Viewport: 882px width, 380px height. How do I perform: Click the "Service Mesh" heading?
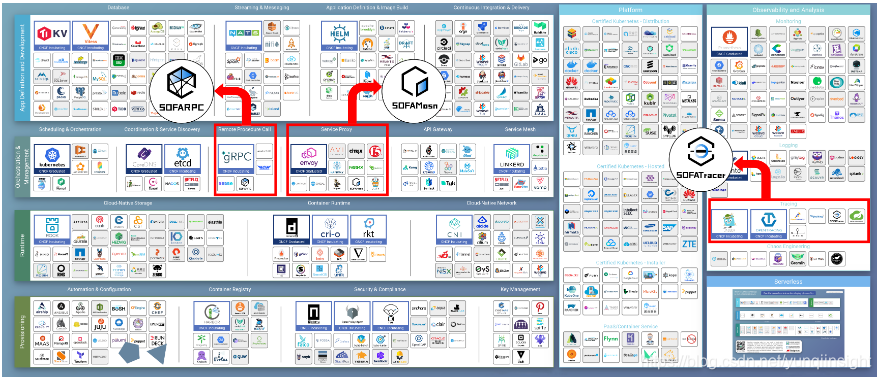click(520, 129)
